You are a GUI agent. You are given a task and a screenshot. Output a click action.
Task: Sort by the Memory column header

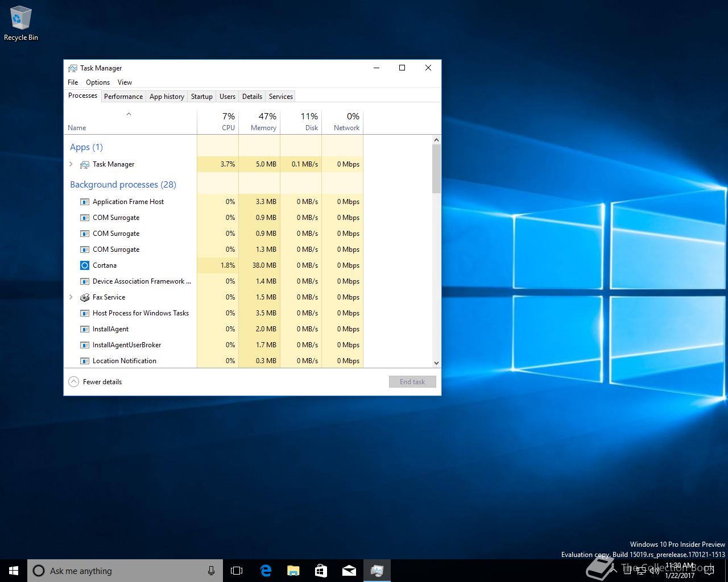tap(259, 122)
